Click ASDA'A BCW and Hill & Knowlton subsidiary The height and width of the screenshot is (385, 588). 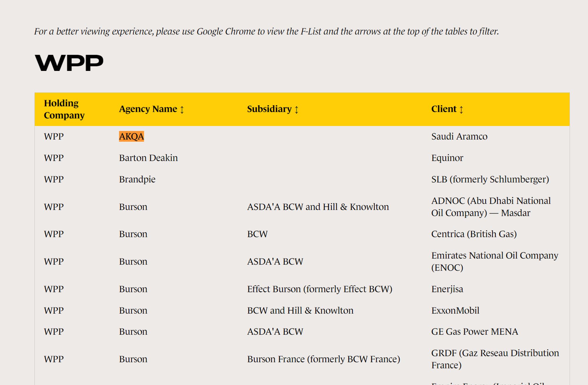point(318,207)
